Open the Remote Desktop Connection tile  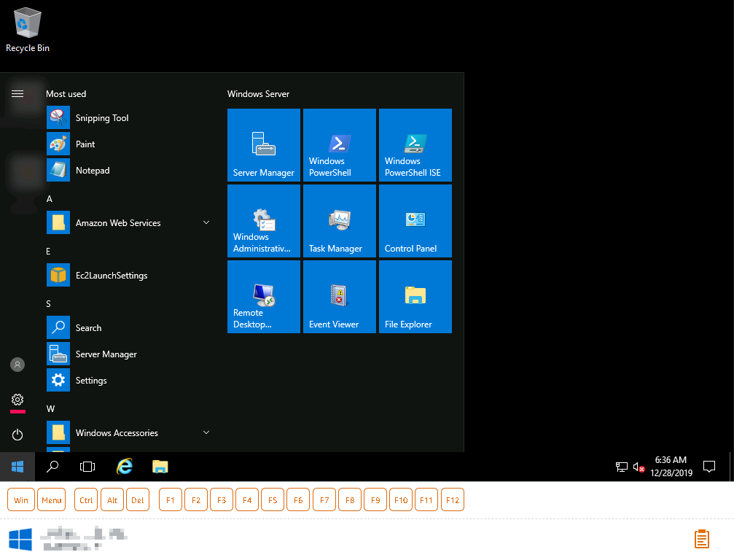click(264, 297)
